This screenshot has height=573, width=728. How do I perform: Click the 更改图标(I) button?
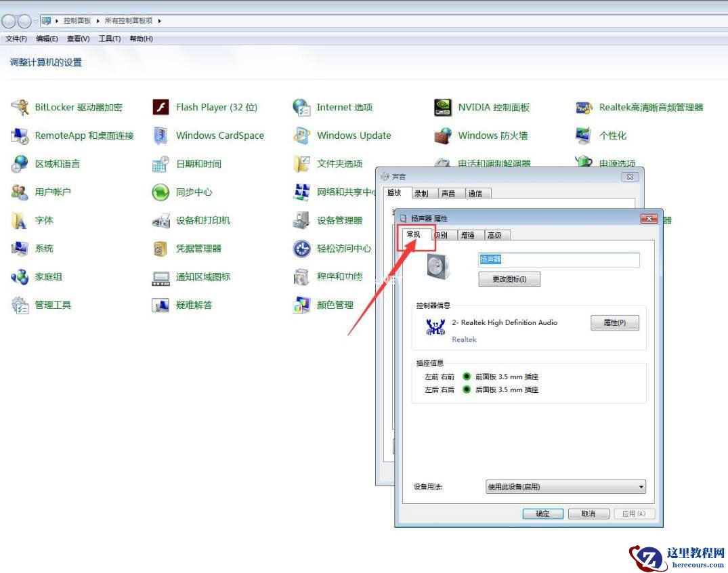click(509, 279)
